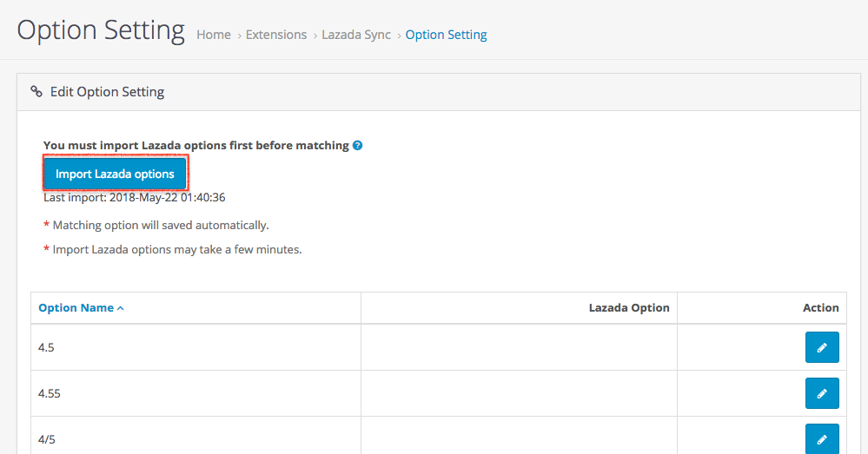This screenshot has height=454, width=868.
Task: Navigate to Lazada Sync breadcrumb
Action: coord(356,35)
